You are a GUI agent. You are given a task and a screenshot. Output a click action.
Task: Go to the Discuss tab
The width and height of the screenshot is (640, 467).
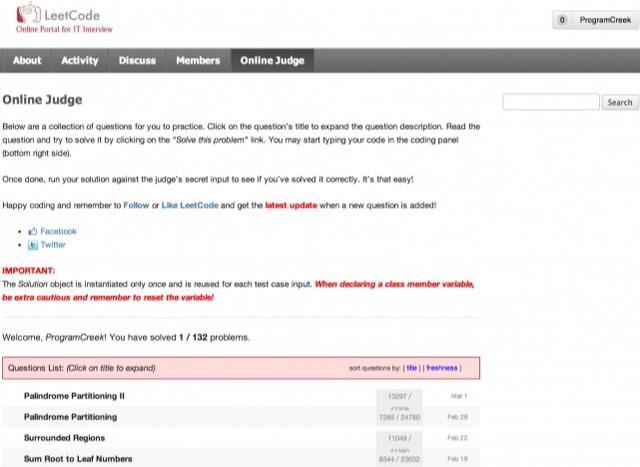click(x=137, y=60)
